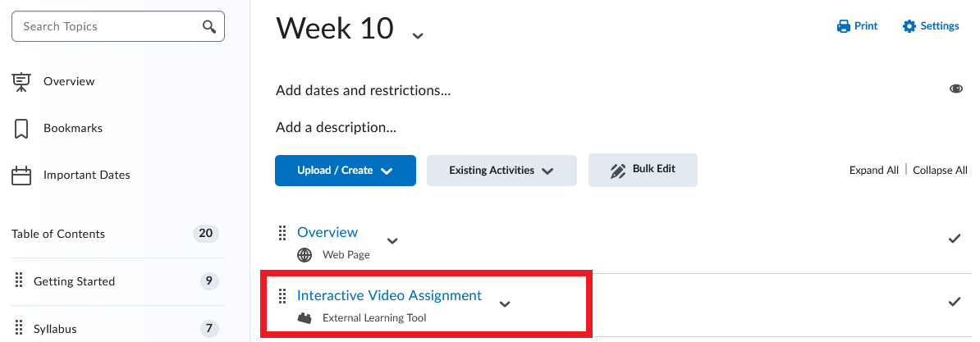This screenshot has height=342, width=980.
Task: Click the Settings gear icon
Action: pos(909,26)
